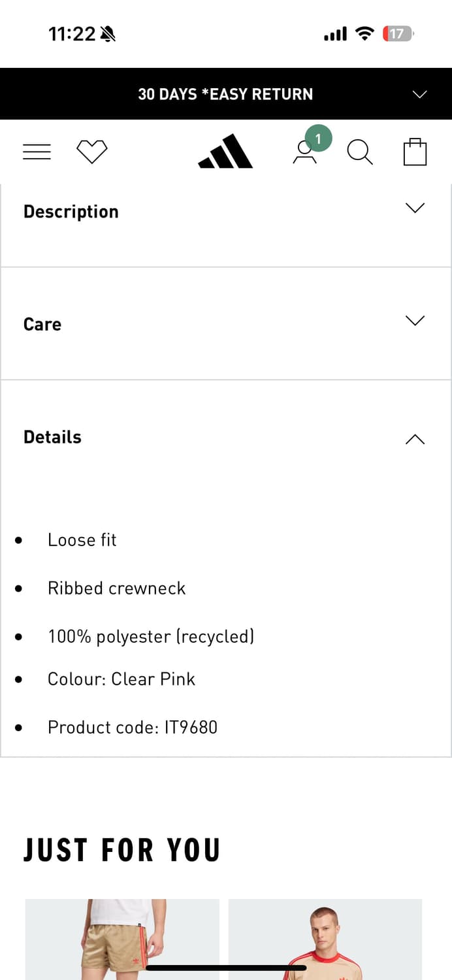Expand the 30 Days Easy Return banner chevron
This screenshot has width=452, height=980.
[420, 94]
